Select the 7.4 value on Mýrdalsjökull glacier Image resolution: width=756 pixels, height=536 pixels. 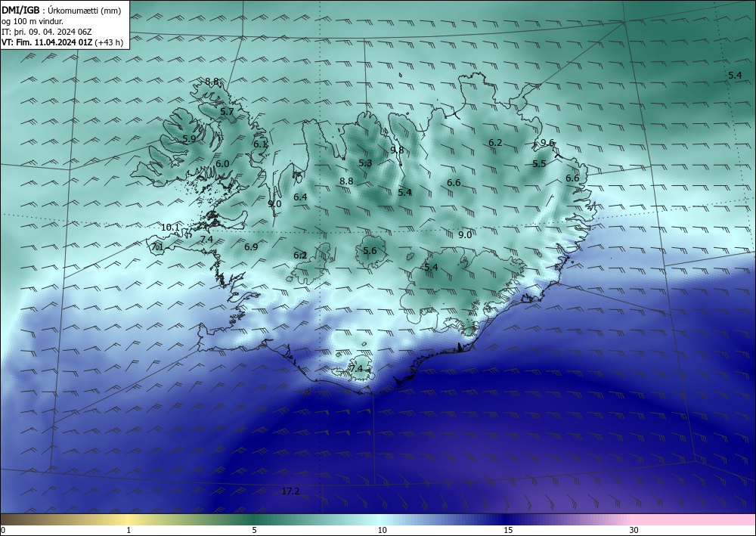(x=356, y=369)
